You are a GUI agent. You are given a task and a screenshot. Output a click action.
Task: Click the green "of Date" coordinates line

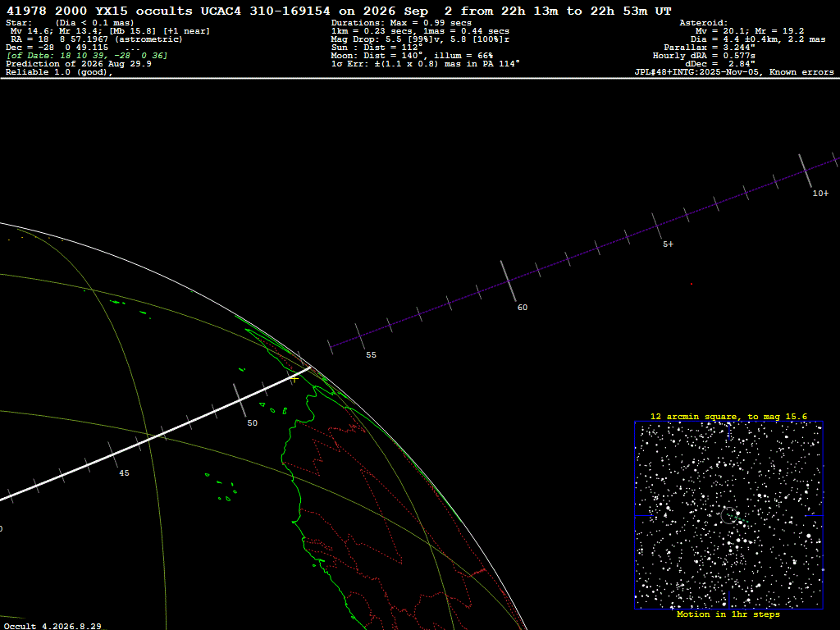[87, 56]
